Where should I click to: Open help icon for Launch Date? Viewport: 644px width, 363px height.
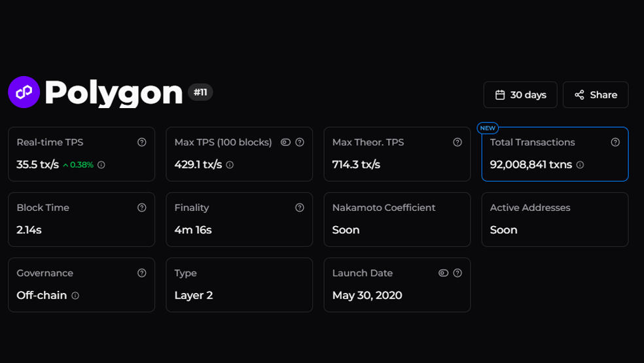point(457,273)
